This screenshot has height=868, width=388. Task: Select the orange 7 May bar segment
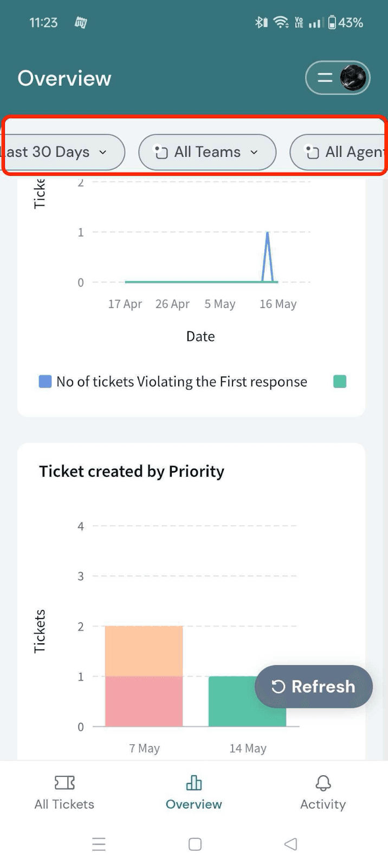144,651
